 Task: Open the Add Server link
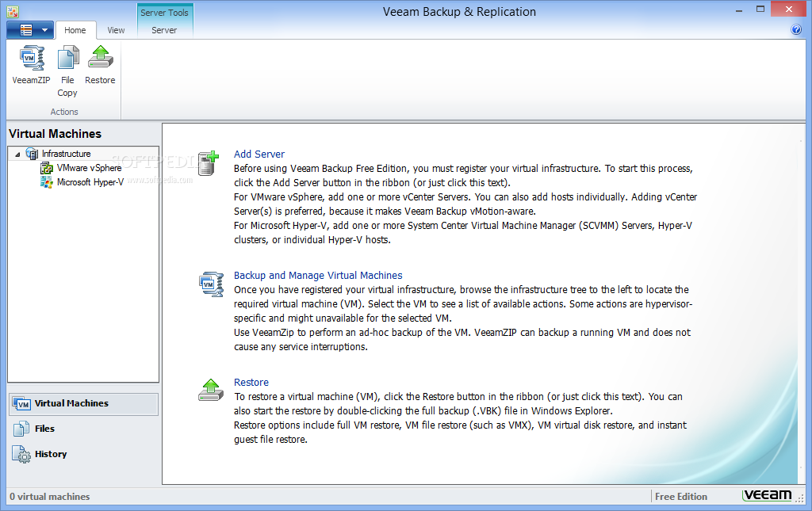[259, 154]
